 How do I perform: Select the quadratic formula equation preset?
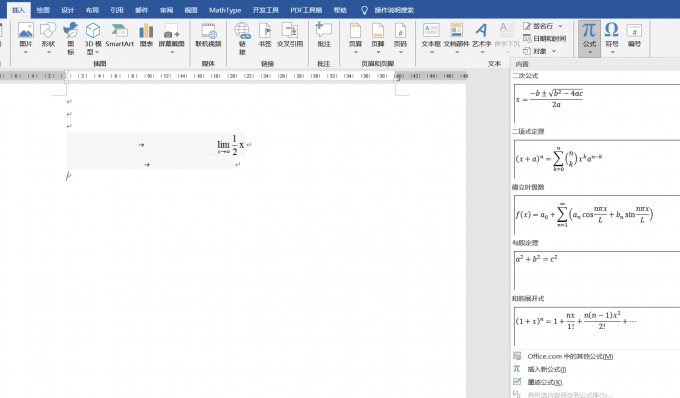tap(596, 103)
